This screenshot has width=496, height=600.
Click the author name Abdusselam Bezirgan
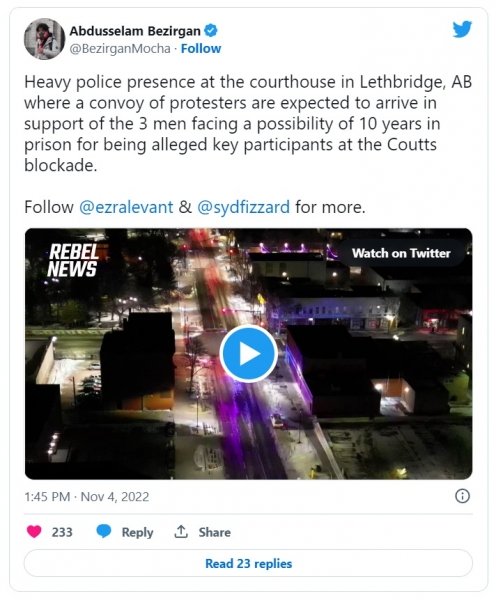click(135, 31)
